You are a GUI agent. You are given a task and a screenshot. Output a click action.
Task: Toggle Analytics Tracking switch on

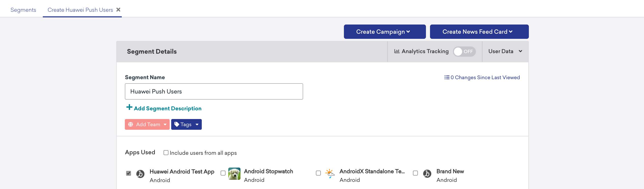tap(464, 52)
